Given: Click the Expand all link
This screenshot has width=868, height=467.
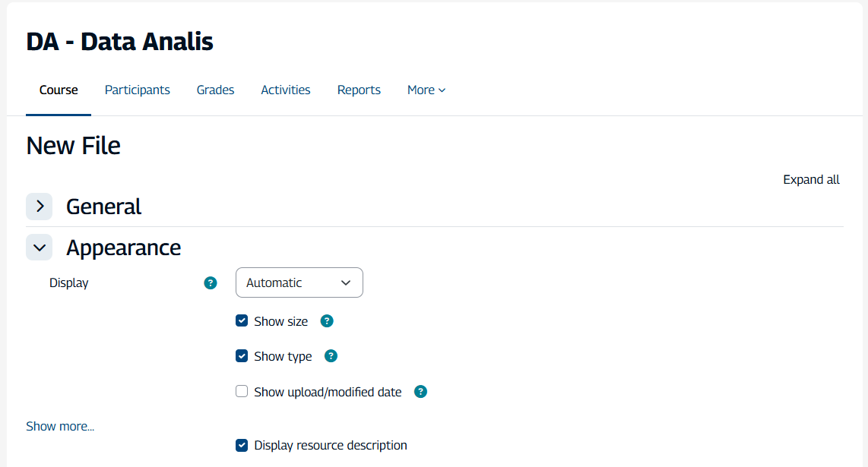Looking at the screenshot, I should tap(811, 180).
